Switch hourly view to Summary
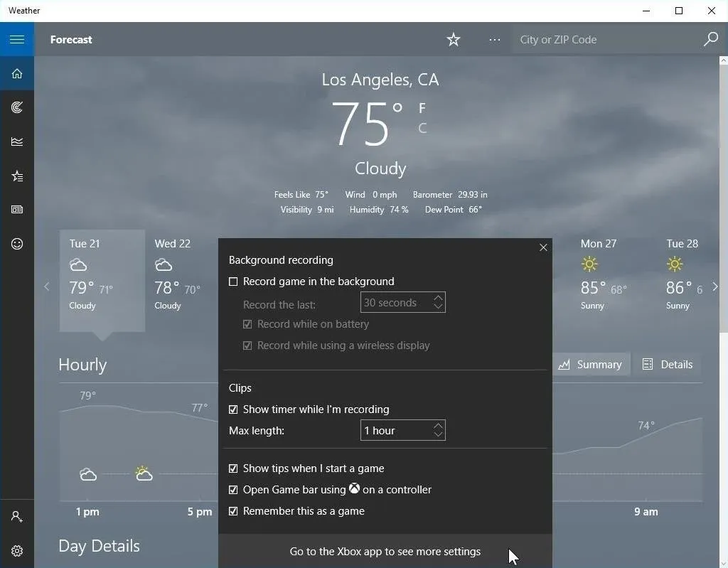The image size is (728, 568). pos(591,365)
